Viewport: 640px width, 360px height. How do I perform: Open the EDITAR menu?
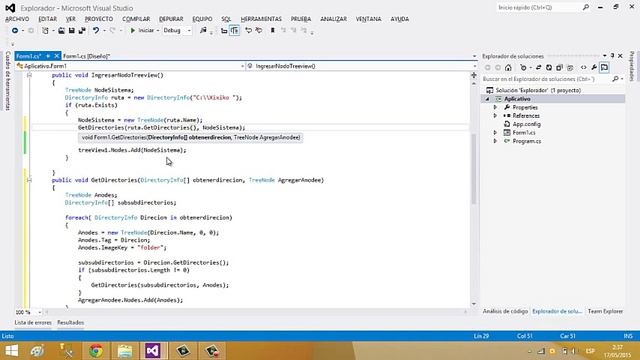tap(48, 19)
